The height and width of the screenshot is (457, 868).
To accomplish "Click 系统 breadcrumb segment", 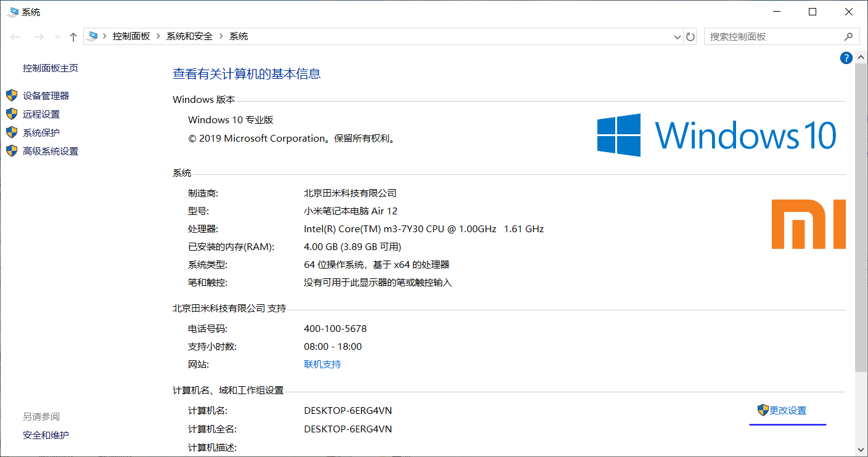I will [x=239, y=36].
